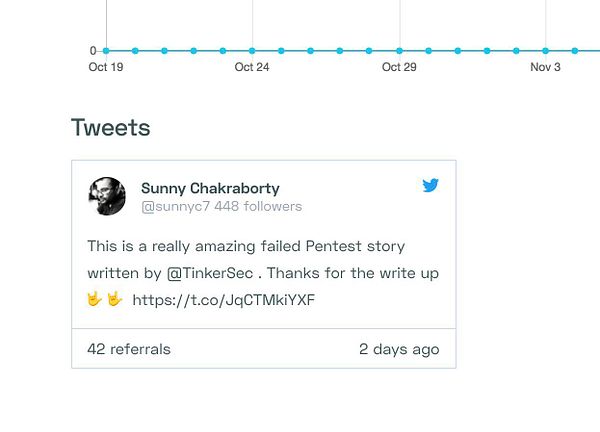Screen dimensions: 600x432
Task: Select the Nov 3 data point on the chart
Action: point(545,51)
